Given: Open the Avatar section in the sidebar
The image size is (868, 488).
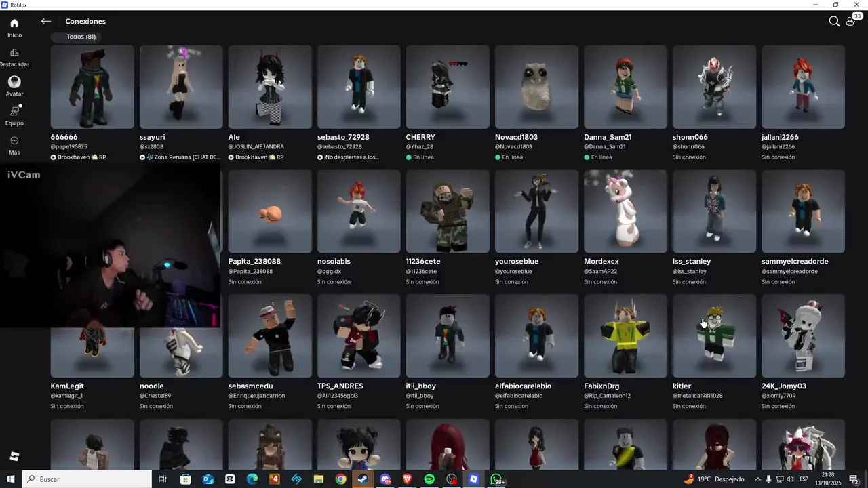Looking at the screenshot, I should (x=14, y=87).
